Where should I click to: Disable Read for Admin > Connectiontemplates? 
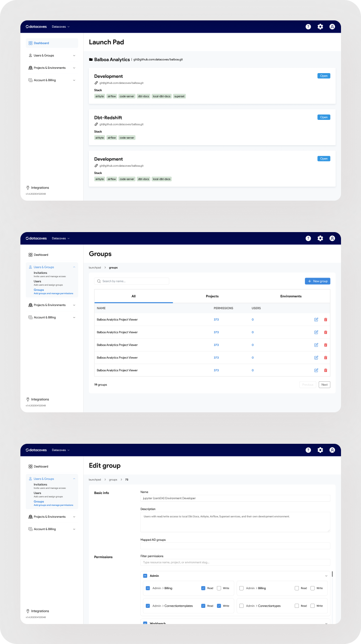coord(203,605)
